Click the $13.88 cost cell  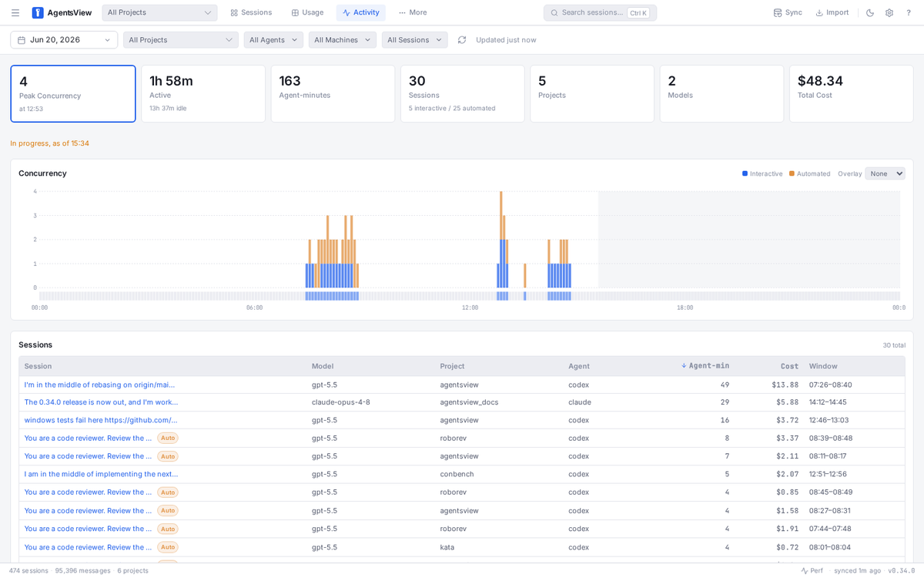(785, 385)
